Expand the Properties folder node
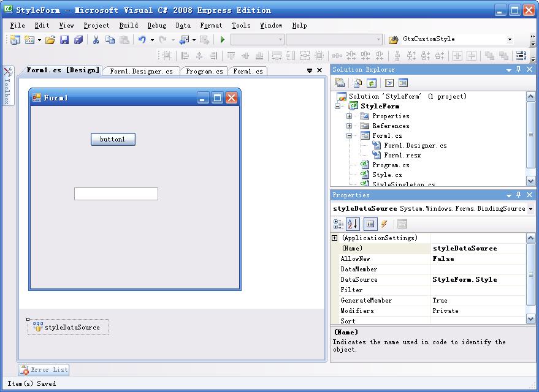539x392 pixels. pos(350,116)
